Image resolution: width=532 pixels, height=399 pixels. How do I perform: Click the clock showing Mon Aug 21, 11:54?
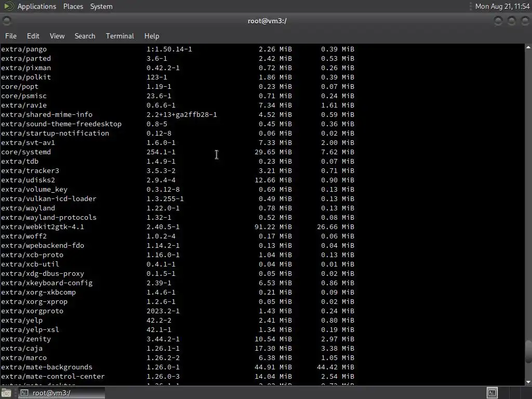point(502,6)
